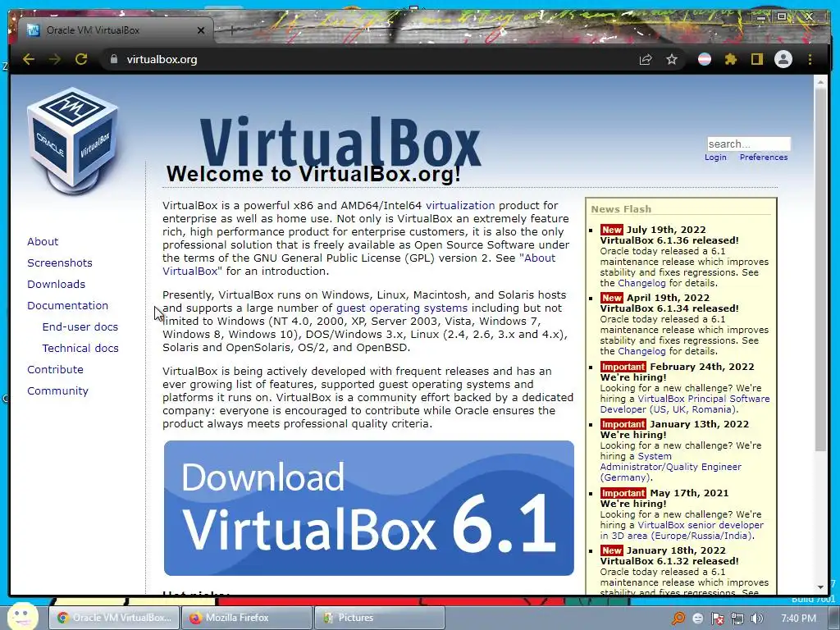Click the April 19th, 2022 headline
The image size is (840, 630).
(x=668, y=298)
